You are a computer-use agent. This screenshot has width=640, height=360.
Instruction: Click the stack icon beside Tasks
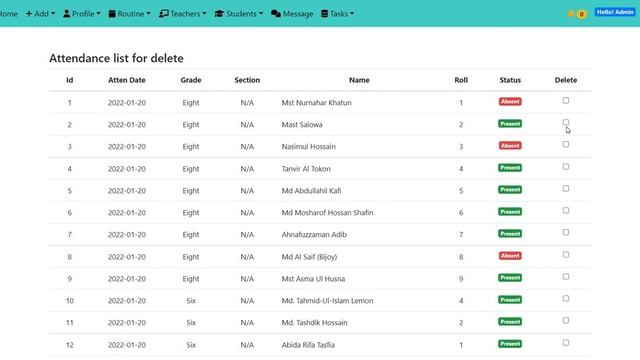click(324, 13)
